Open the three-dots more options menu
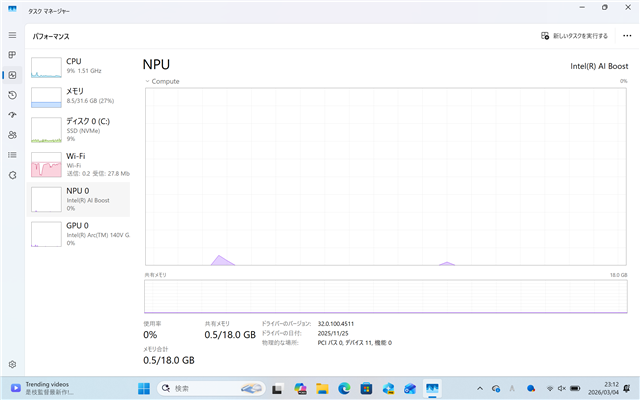 coord(627,36)
